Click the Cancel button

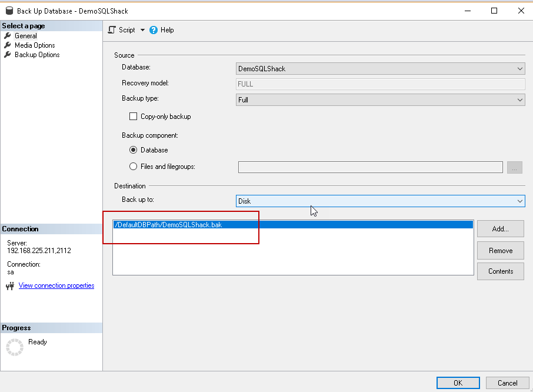(x=507, y=383)
